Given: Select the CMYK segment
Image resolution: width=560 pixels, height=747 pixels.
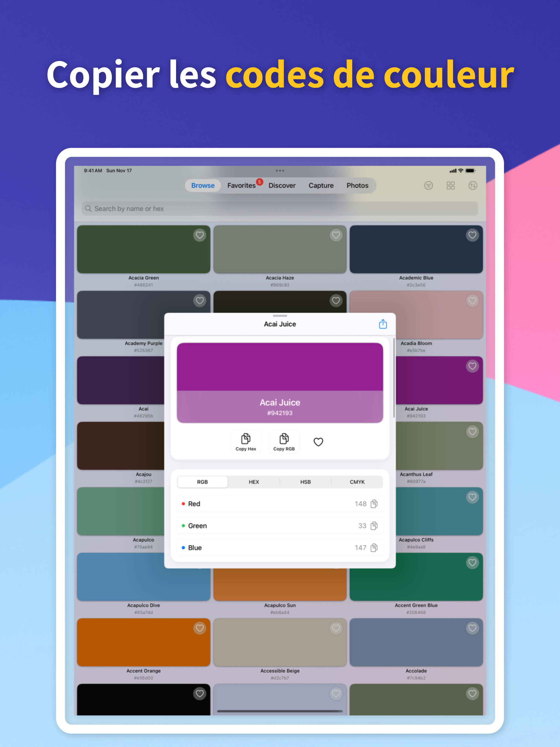Looking at the screenshot, I should point(357,482).
